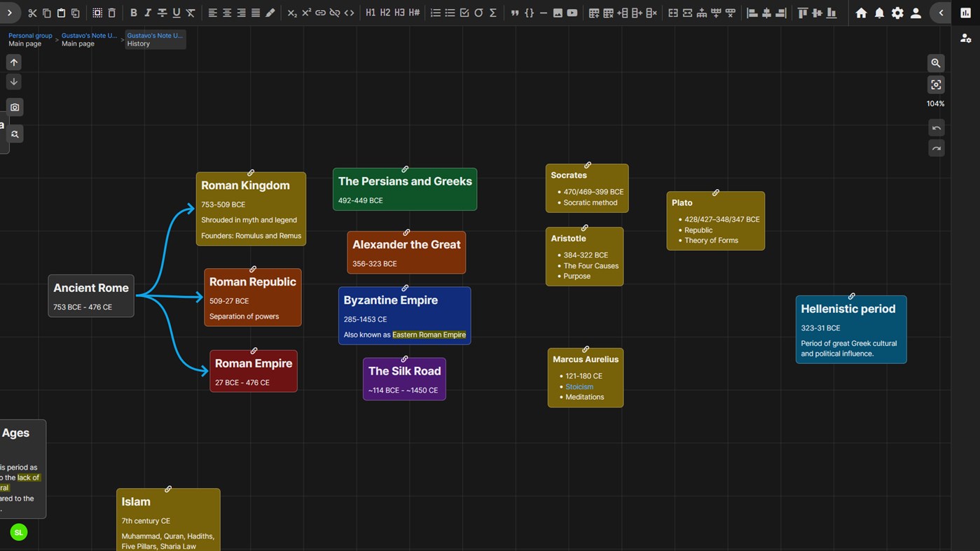Toggle superscript formatting in the toolbar
Screen dimensions: 980x551
click(306, 13)
